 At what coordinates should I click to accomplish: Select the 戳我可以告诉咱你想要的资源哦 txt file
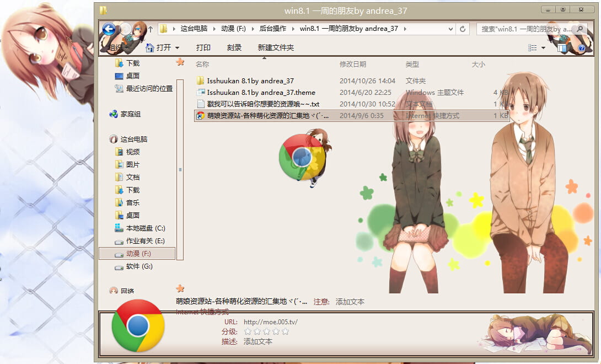pos(263,104)
